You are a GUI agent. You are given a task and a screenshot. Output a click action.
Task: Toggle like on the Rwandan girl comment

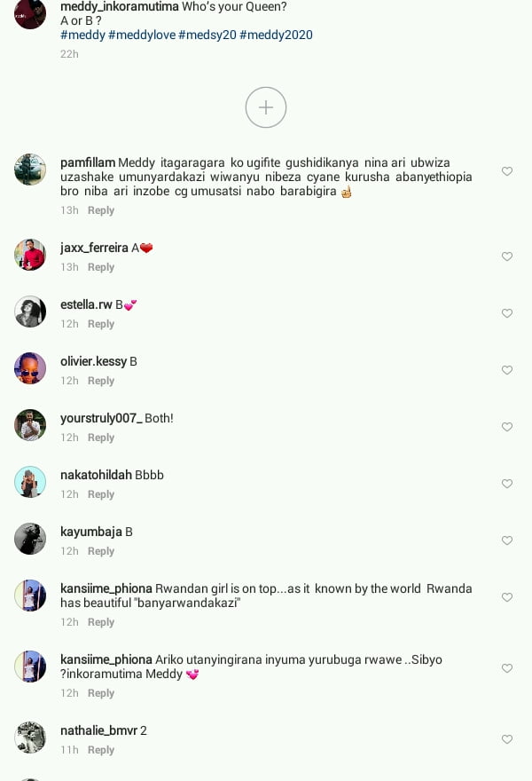coord(506,597)
